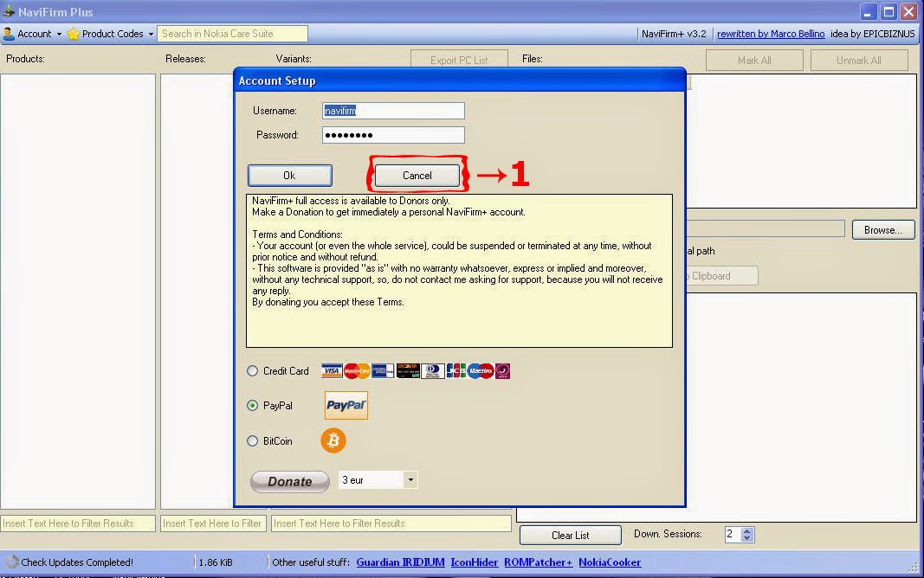Click the American Express card icon

tap(383, 371)
